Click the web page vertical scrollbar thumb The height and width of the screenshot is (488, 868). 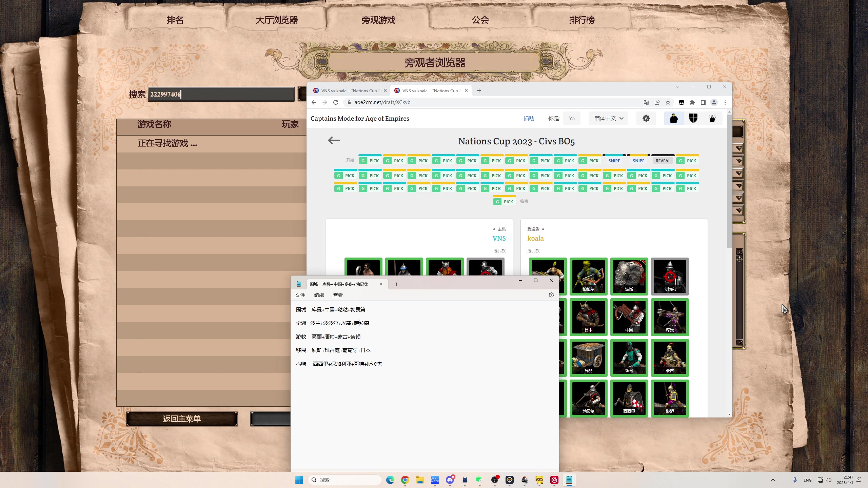(x=729, y=181)
